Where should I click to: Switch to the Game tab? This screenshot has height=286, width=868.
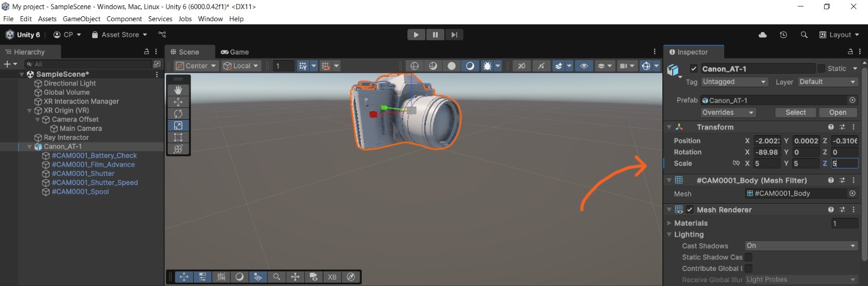pyautogui.click(x=235, y=52)
